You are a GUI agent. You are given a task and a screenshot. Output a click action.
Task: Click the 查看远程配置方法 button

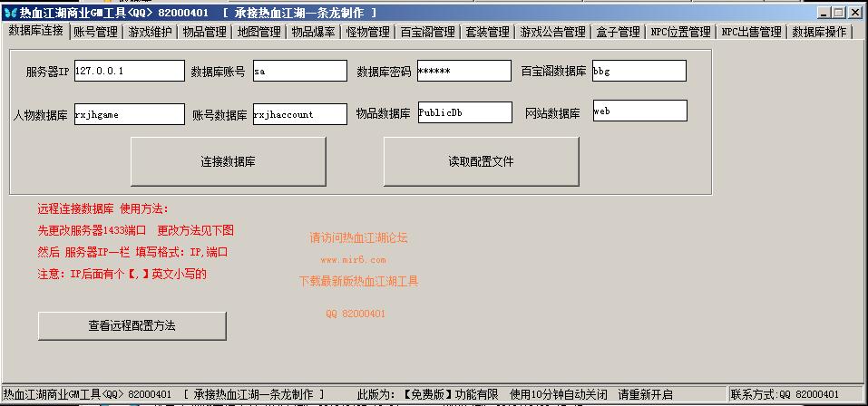(x=132, y=325)
